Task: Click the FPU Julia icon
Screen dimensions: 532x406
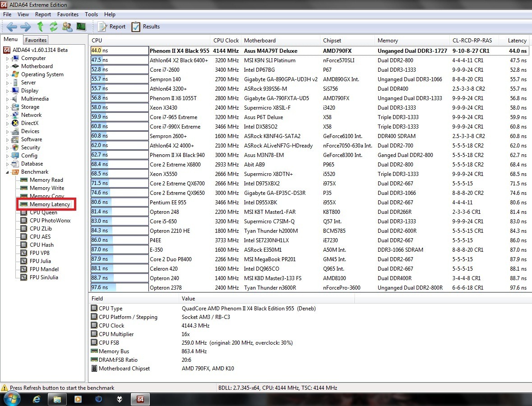Action: point(24,261)
